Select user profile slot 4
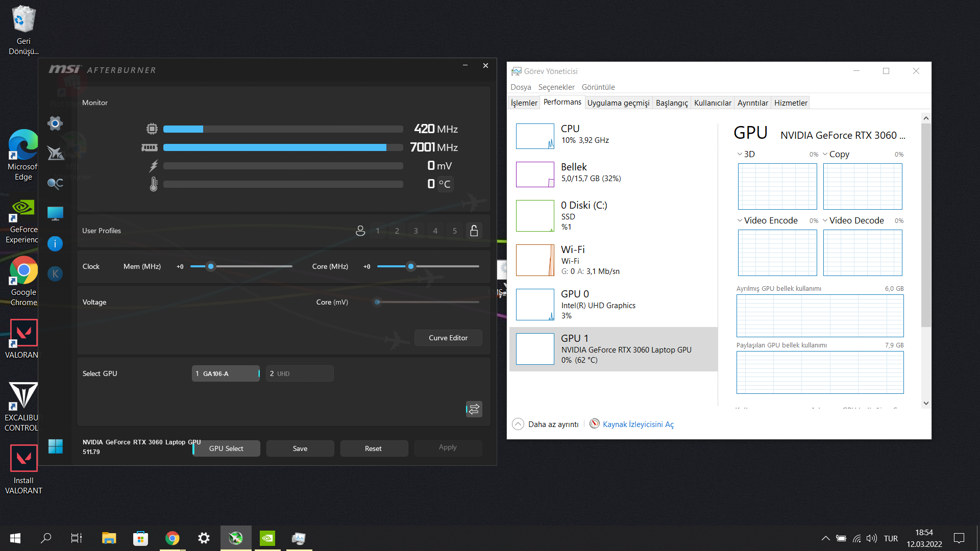The width and height of the screenshot is (980, 551). [x=435, y=231]
